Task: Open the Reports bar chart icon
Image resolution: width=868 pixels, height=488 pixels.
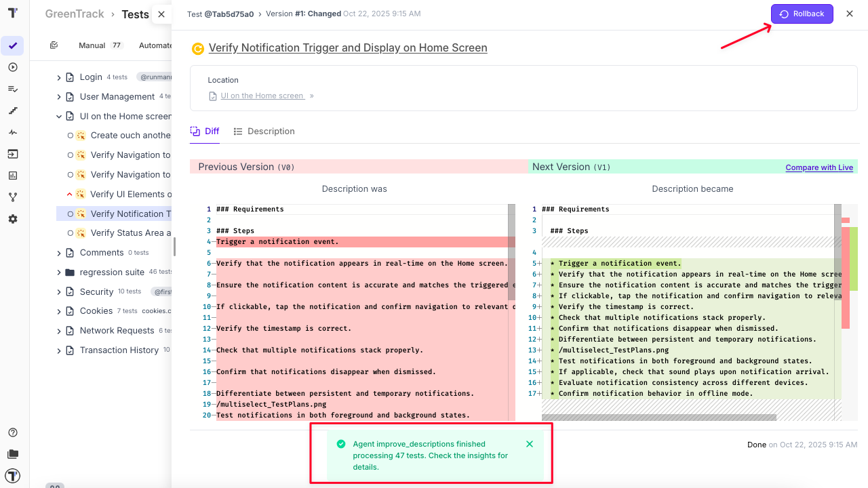Action: [x=12, y=176]
